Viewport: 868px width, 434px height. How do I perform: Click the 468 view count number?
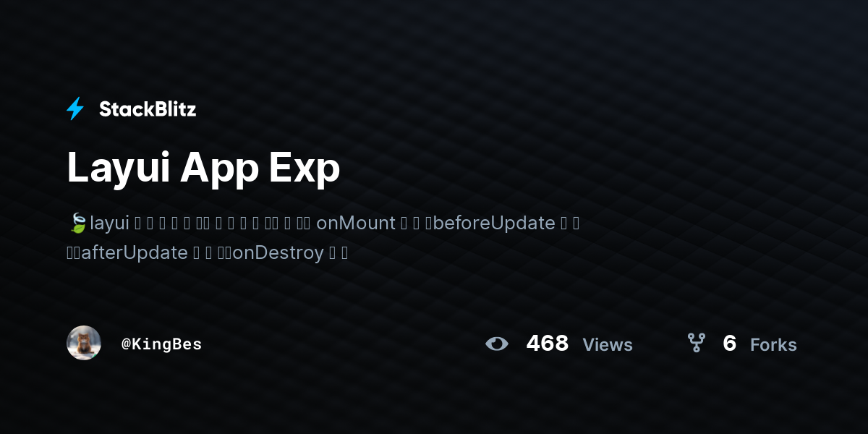coord(548,344)
